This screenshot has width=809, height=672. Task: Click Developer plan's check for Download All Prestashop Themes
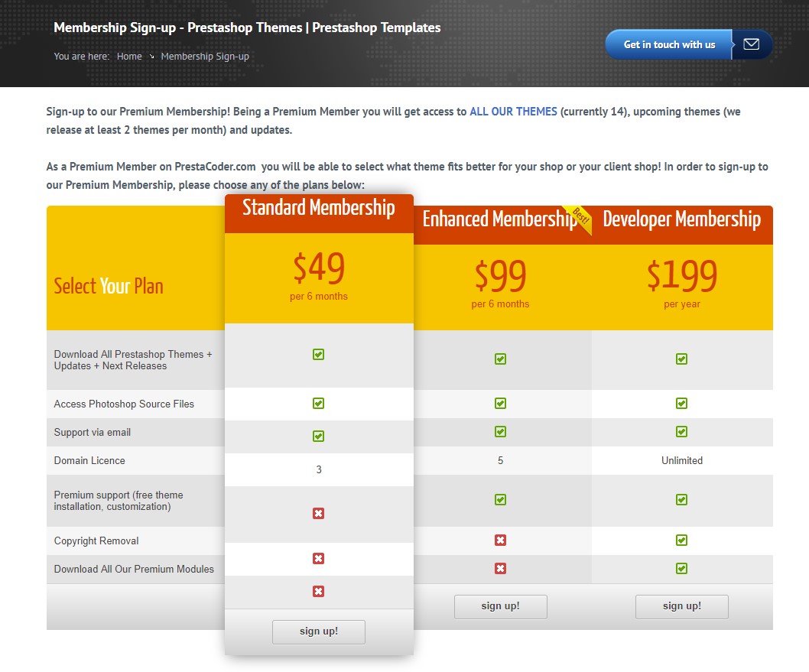[681, 359]
